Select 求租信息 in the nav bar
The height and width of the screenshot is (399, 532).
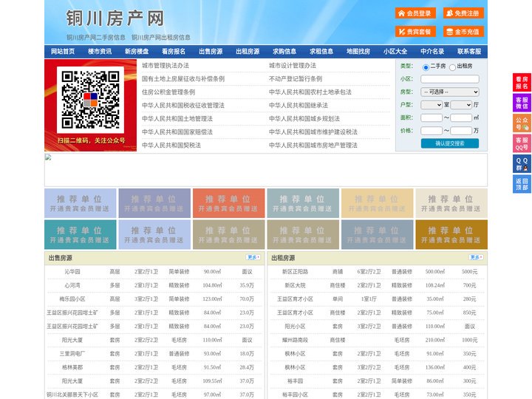(321, 52)
